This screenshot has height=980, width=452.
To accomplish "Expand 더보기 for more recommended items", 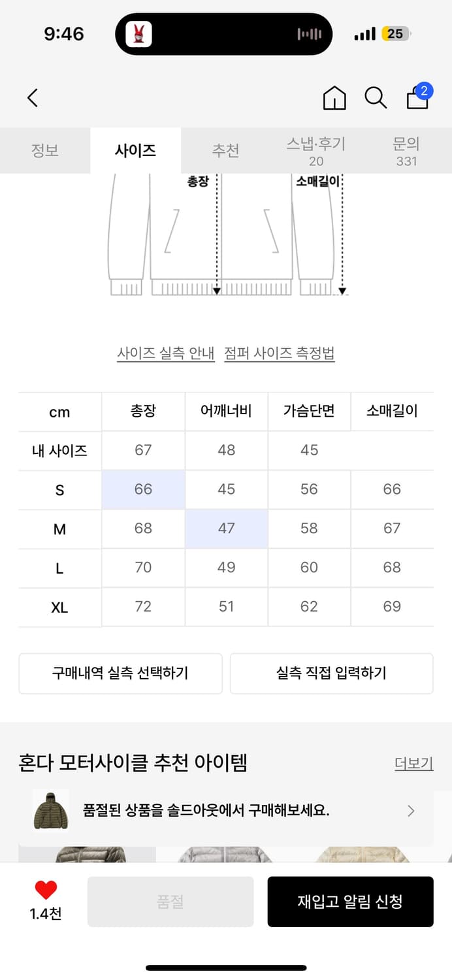I will [x=413, y=763].
